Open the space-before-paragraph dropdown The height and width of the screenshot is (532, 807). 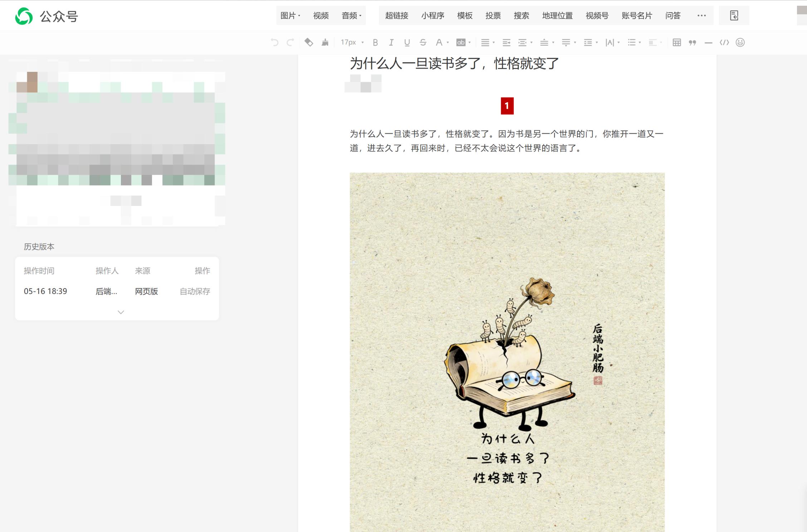pyautogui.click(x=547, y=43)
